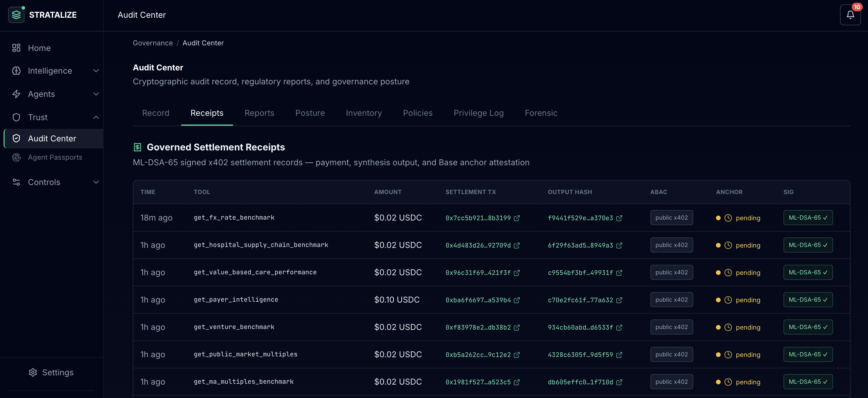Select get_hospital_supply_chain_benchmark tool name
The height and width of the screenshot is (398, 868).
[261, 245]
